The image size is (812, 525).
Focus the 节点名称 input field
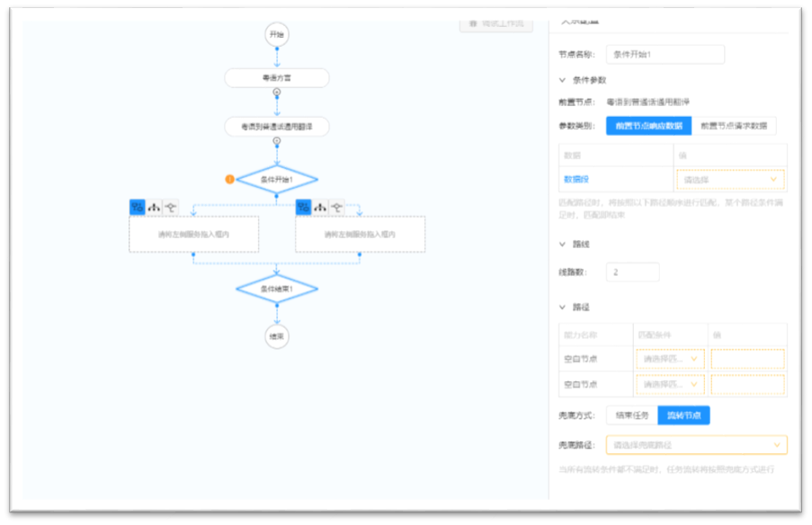(665, 54)
